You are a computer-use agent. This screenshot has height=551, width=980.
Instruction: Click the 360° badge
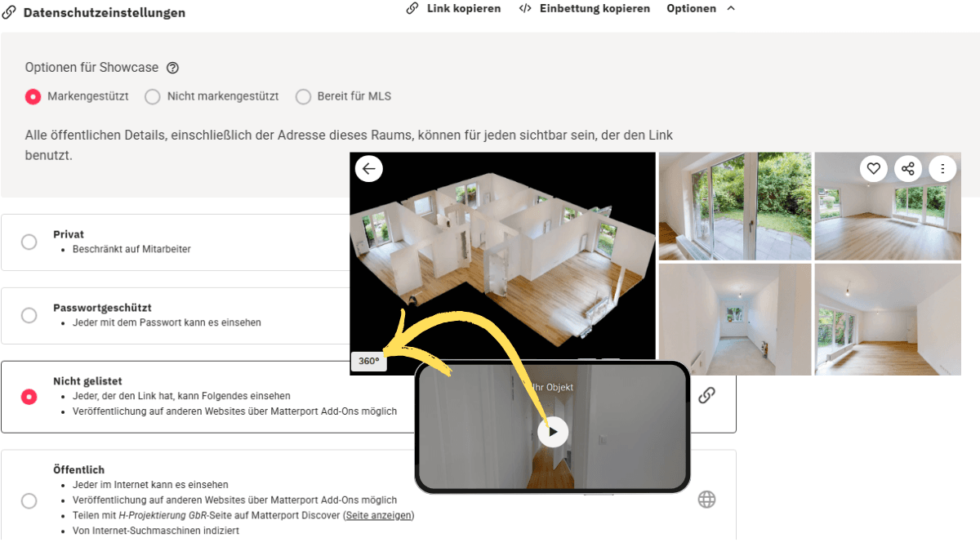pos(368,361)
